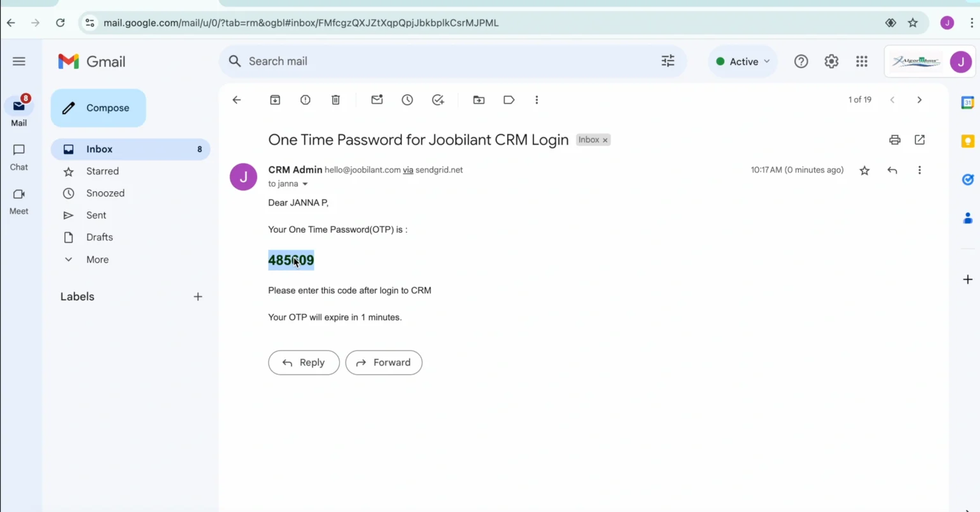The width and height of the screenshot is (980, 512).
Task: Move the email to a folder
Action: coord(479,99)
